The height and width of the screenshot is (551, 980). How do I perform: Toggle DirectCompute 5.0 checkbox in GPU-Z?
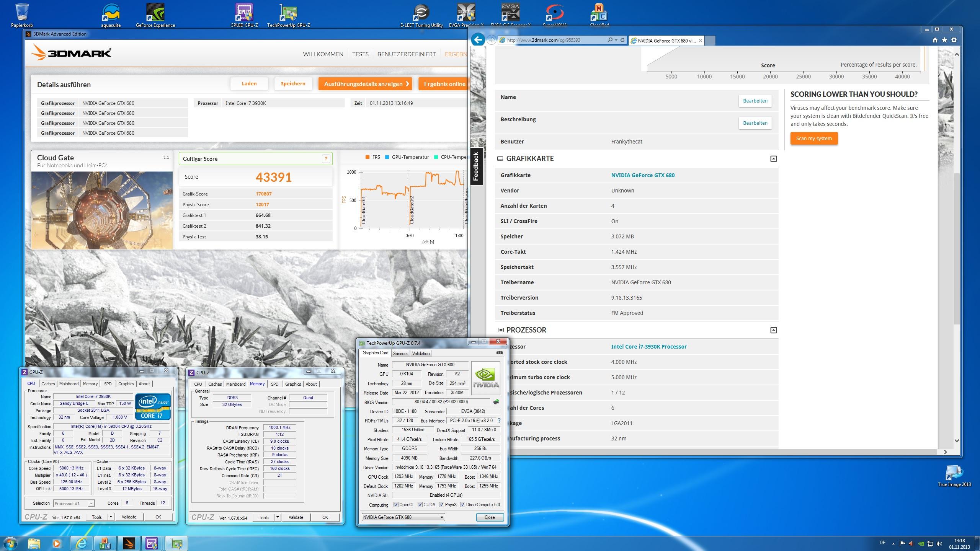(x=462, y=505)
